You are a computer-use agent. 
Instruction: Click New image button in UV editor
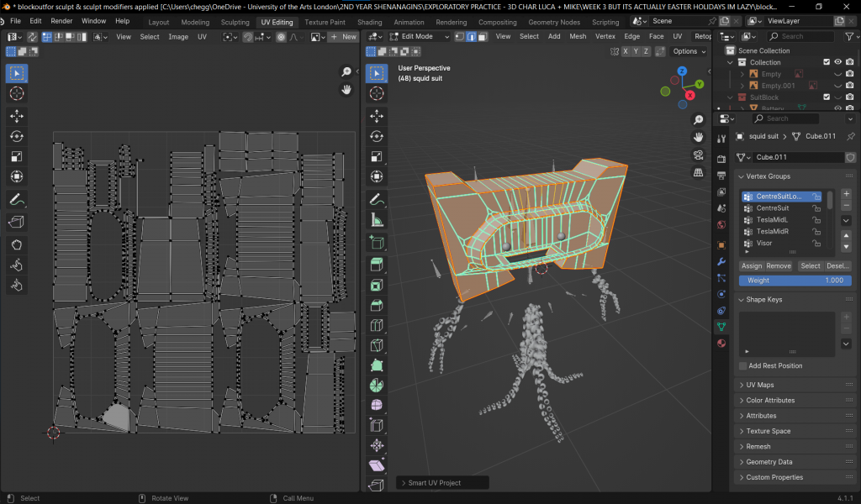(x=344, y=37)
